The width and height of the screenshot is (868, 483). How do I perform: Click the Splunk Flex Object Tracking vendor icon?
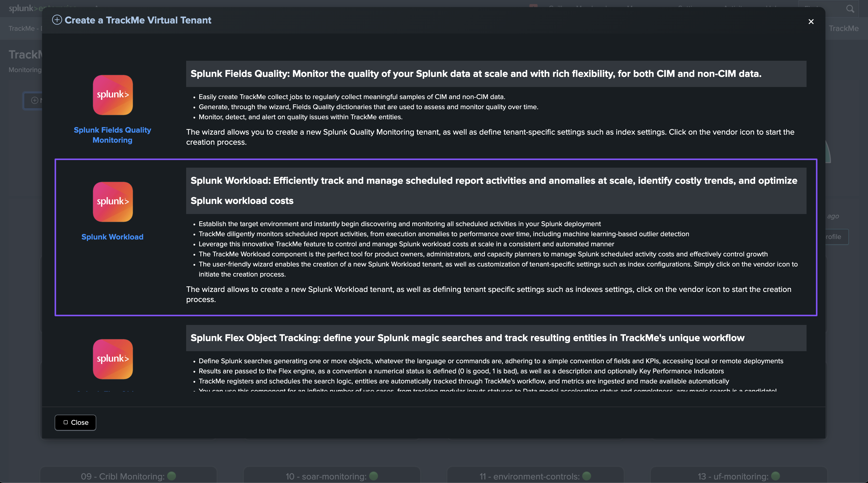pos(113,359)
